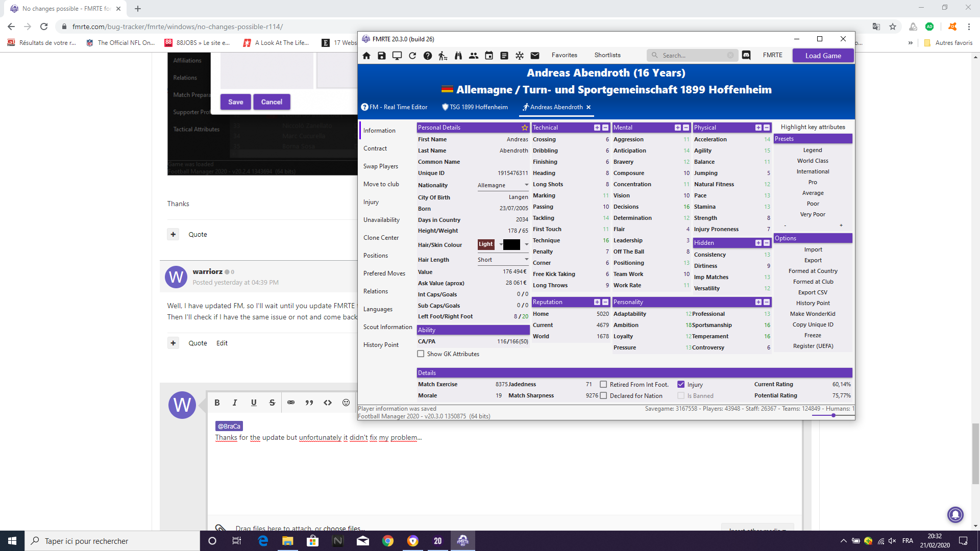Decrease all Physical attributes with minus
Viewport: 980px width, 551px height.
tap(767, 128)
